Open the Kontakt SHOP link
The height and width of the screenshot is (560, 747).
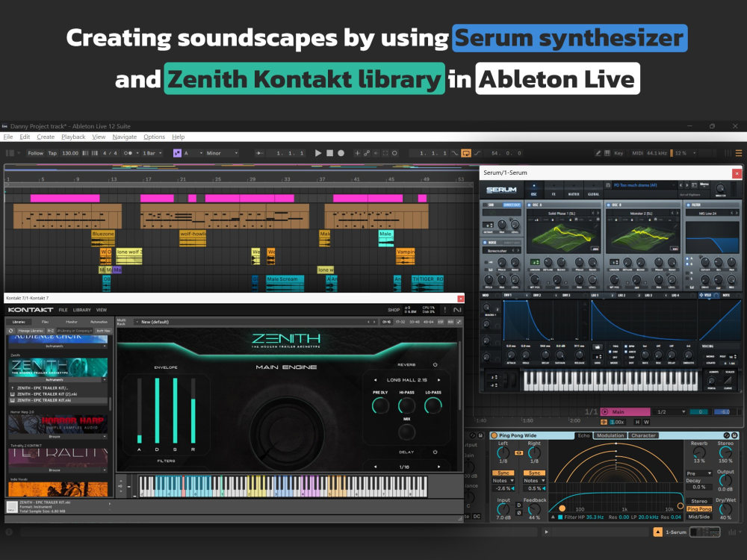tap(394, 310)
